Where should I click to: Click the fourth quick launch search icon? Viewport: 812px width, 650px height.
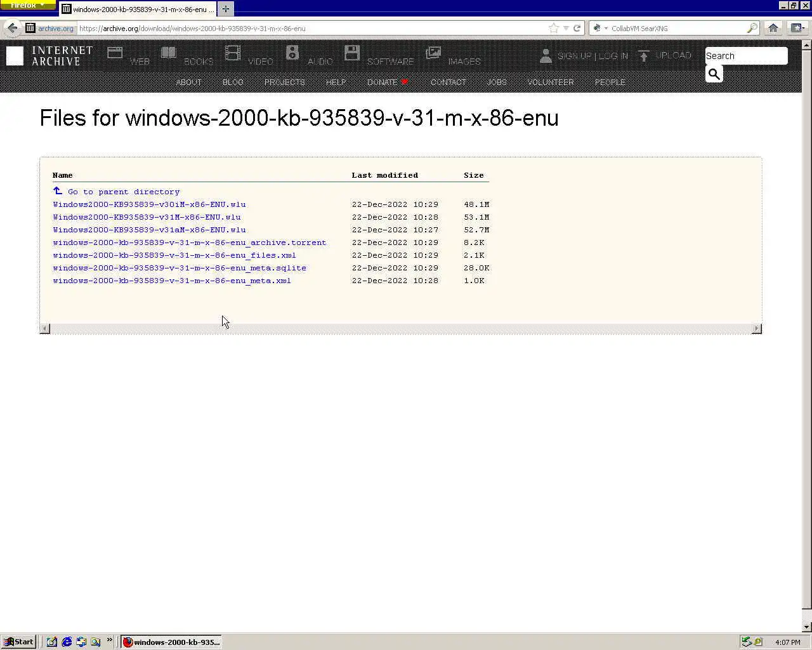[96, 642]
